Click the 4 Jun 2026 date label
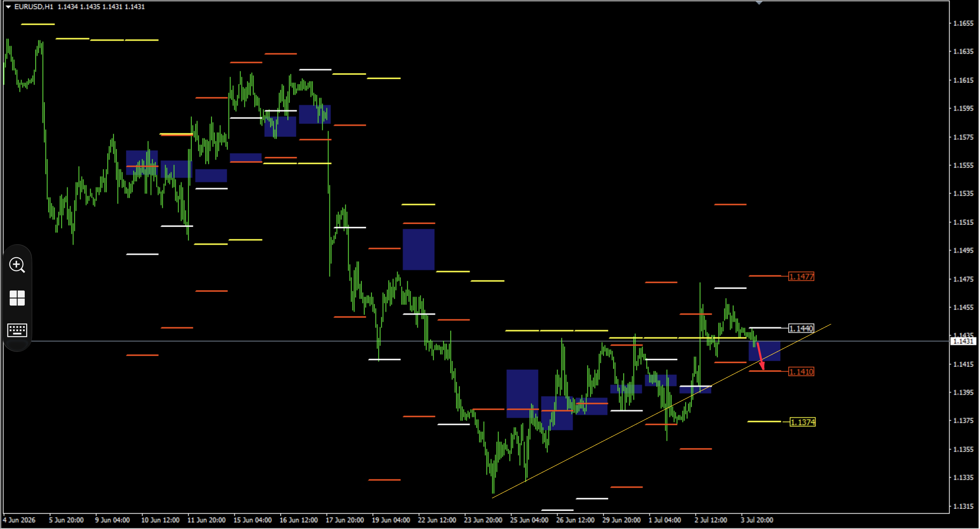Image resolution: width=980 pixels, height=529 pixels. click(x=19, y=520)
